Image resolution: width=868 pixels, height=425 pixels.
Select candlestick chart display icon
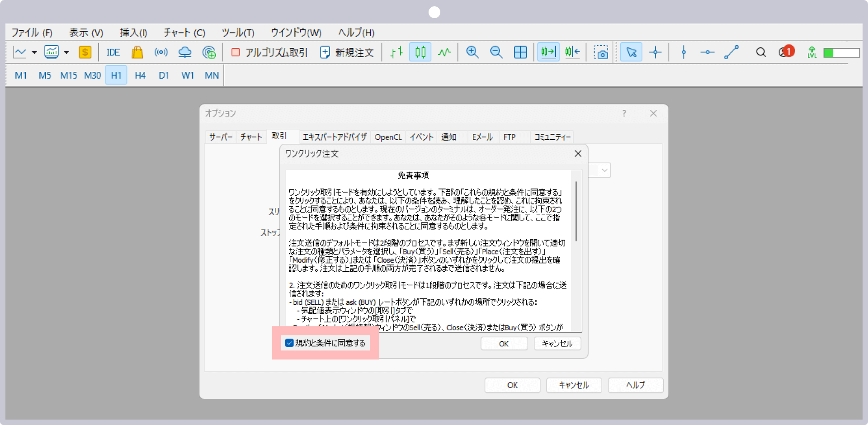(420, 52)
